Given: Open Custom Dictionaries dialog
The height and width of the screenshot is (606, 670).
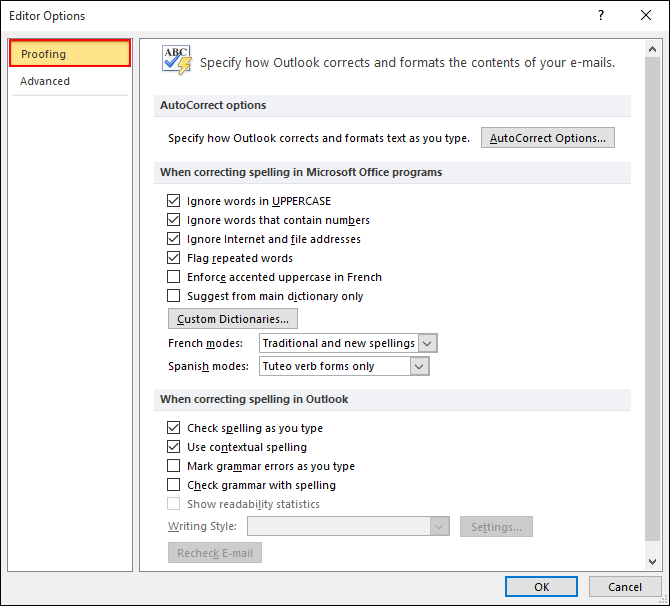Looking at the screenshot, I should pyautogui.click(x=233, y=319).
